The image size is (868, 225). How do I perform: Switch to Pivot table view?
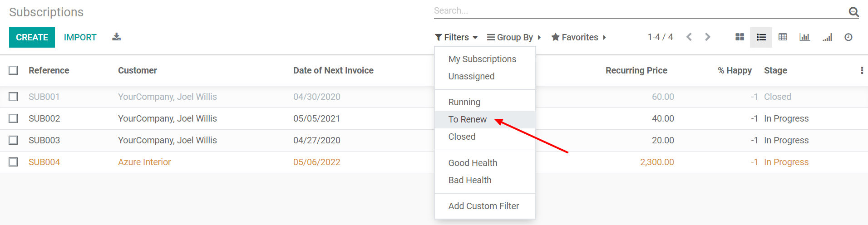point(783,37)
